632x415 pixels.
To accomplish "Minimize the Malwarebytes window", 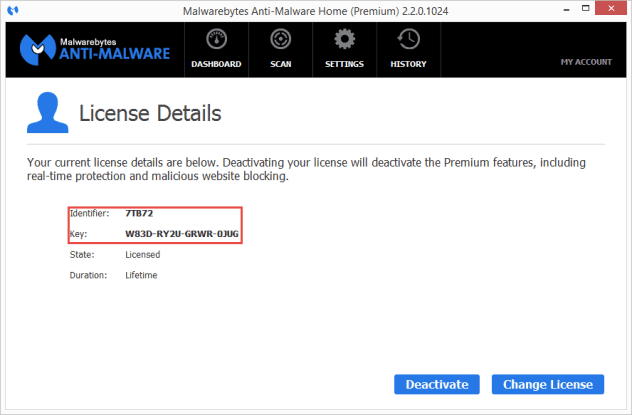I will (567, 9).
